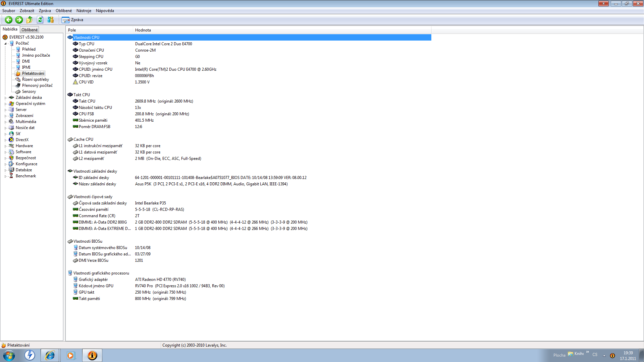Image resolution: width=644 pixels, height=362 pixels.
Task: Open the media player taskbar icon
Action: point(70,355)
